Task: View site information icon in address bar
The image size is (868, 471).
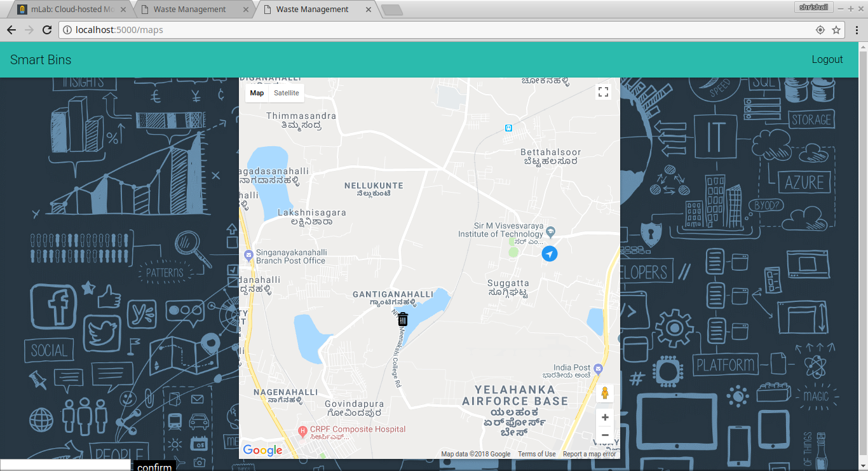Action: (x=67, y=30)
